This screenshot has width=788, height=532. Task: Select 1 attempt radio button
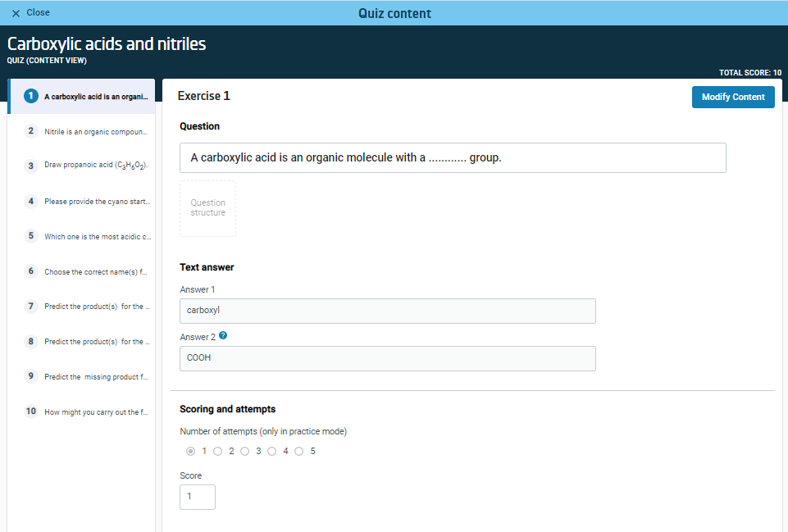click(191, 451)
